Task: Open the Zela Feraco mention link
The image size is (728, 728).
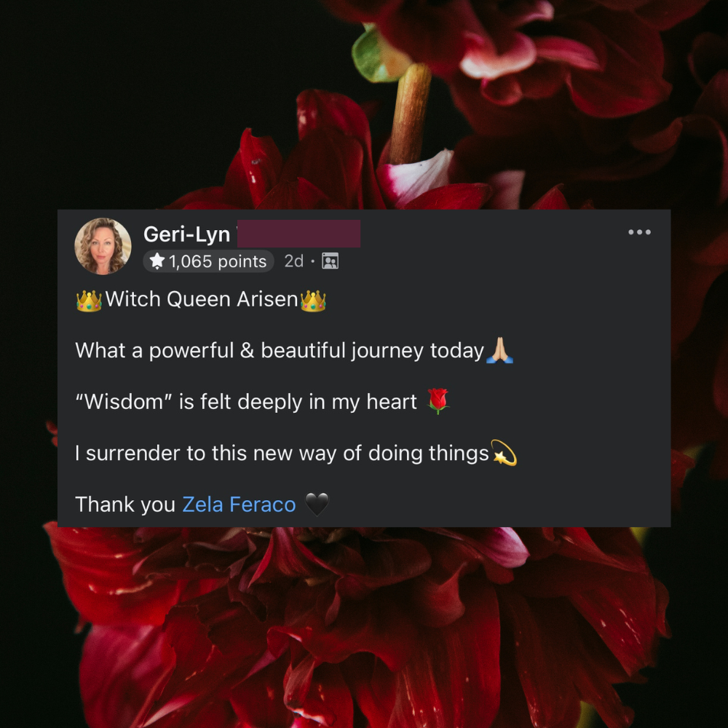Action: 239,505
